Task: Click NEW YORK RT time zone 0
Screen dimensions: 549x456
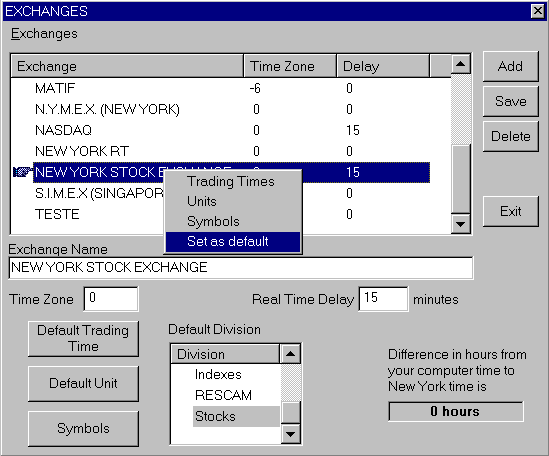Action: pos(256,151)
